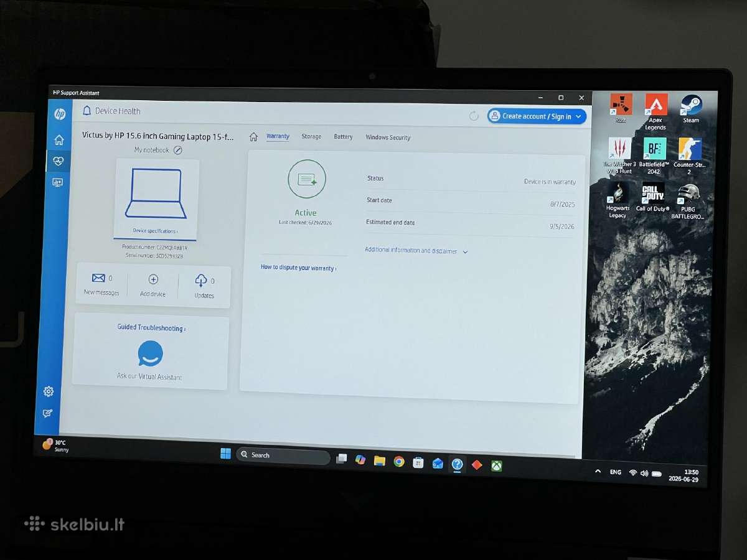The height and width of the screenshot is (560, 747).
Task: Open the Wi-Fi network tray icon
Action: pyautogui.click(x=632, y=474)
